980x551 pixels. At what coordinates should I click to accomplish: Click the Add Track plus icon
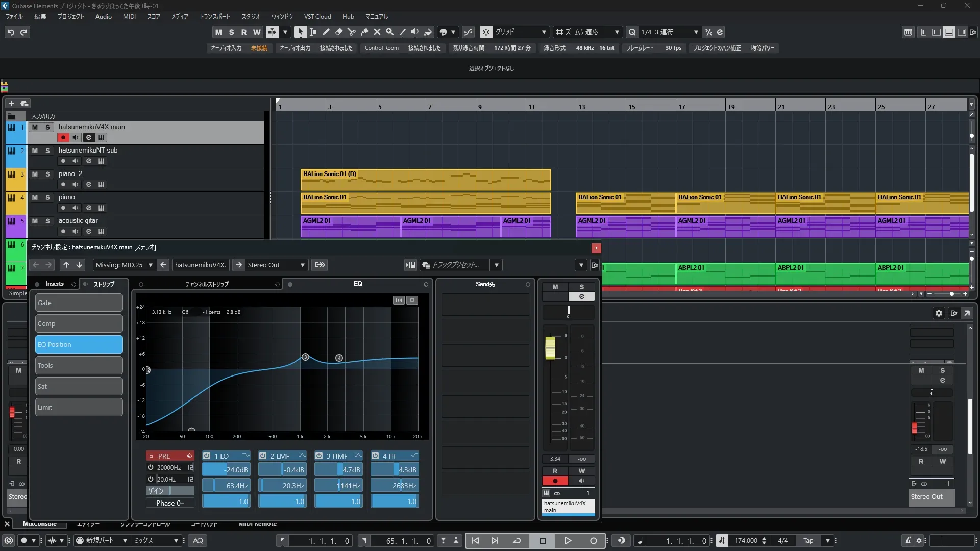[x=11, y=103]
